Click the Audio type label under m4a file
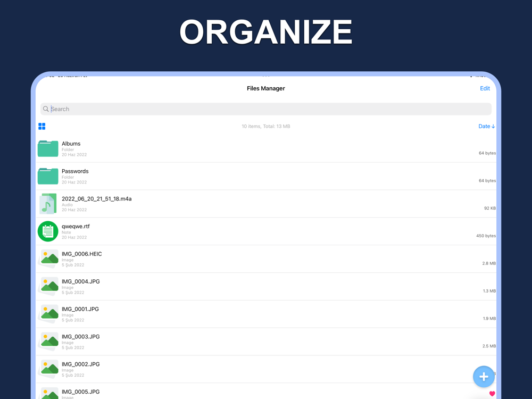The width and height of the screenshot is (532, 399). (67, 205)
